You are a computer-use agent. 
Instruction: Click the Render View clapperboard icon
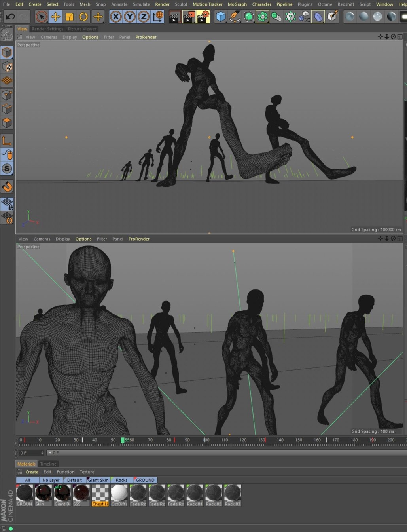point(174,17)
